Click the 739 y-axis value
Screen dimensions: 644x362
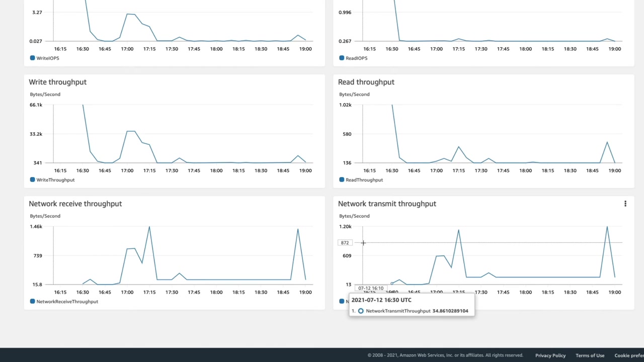coord(38,256)
